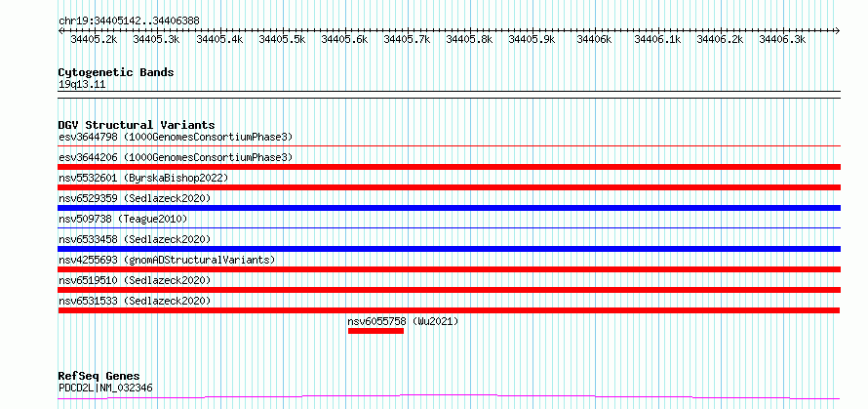Open nsv6519510 Sedlazeck2020 variant label

[x=135, y=280]
